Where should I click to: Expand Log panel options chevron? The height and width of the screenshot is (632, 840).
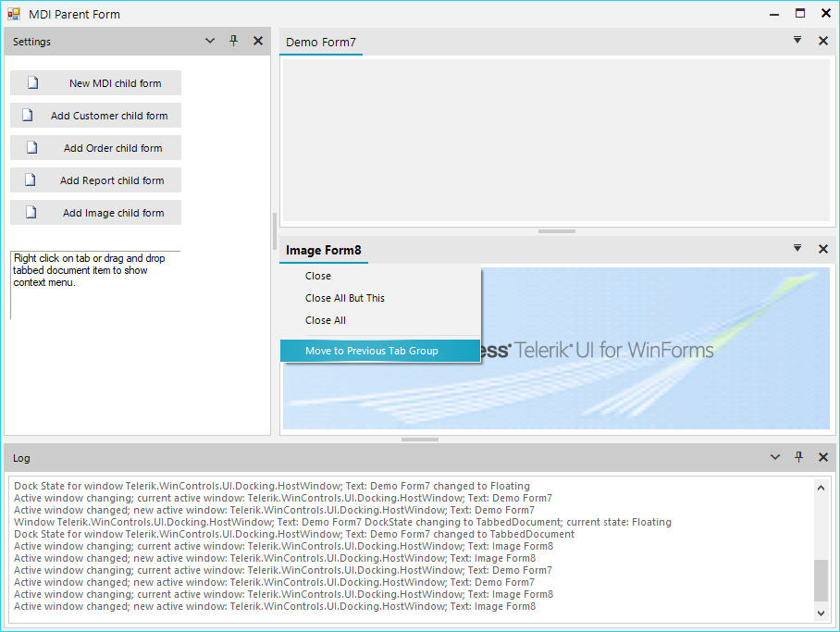(x=775, y=457)
